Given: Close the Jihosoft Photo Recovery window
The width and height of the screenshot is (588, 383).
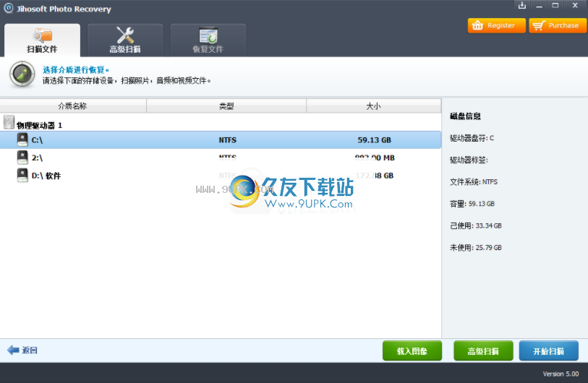Looking at the screenshot, I should [x=575, y=5].
